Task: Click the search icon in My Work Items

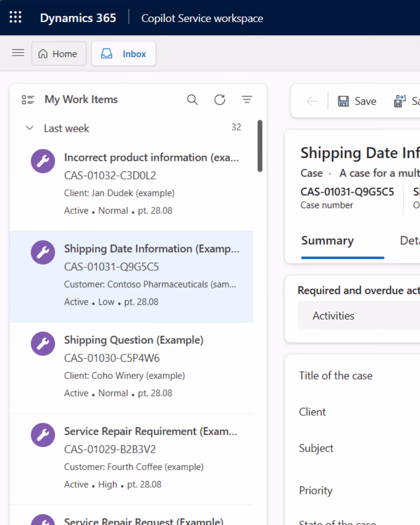Action: point(192,100)
